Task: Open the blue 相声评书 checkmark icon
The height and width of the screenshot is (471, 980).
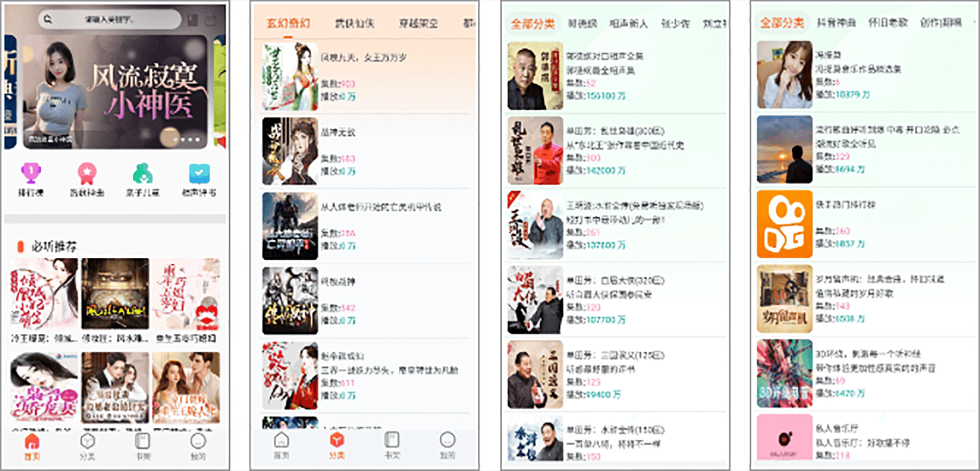Action: (198, 173)
